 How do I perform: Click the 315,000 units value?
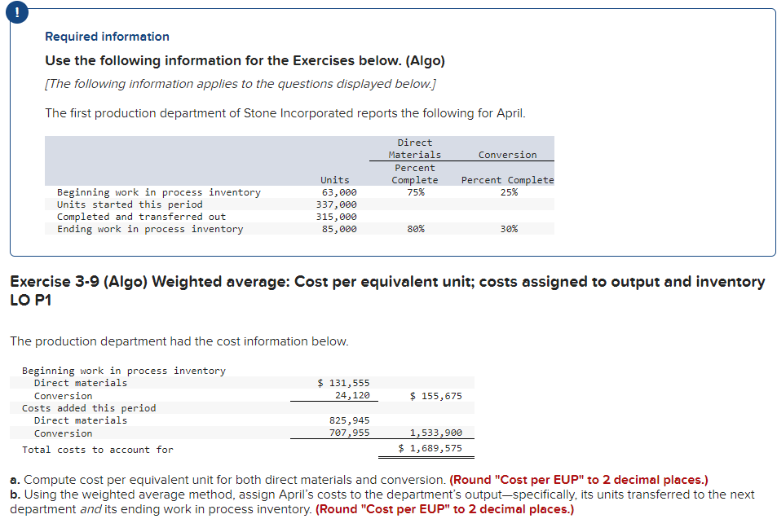[337, 217]
